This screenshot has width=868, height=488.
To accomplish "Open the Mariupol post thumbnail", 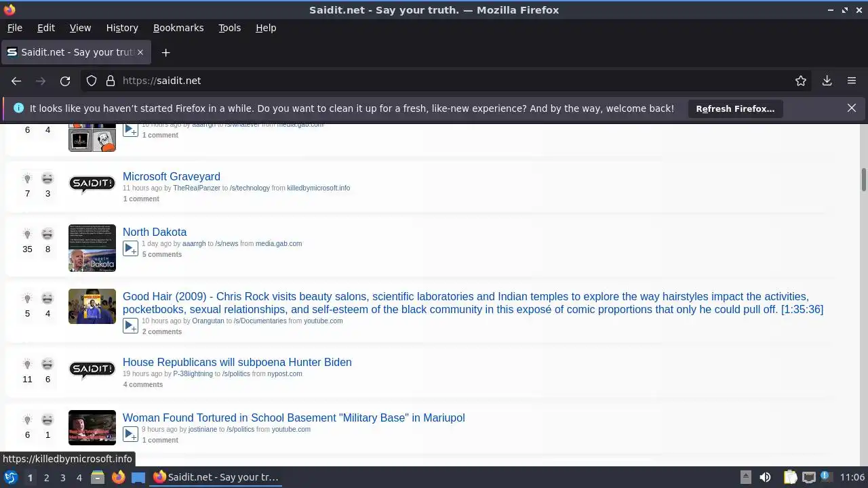I will click(x=92, y=428).
